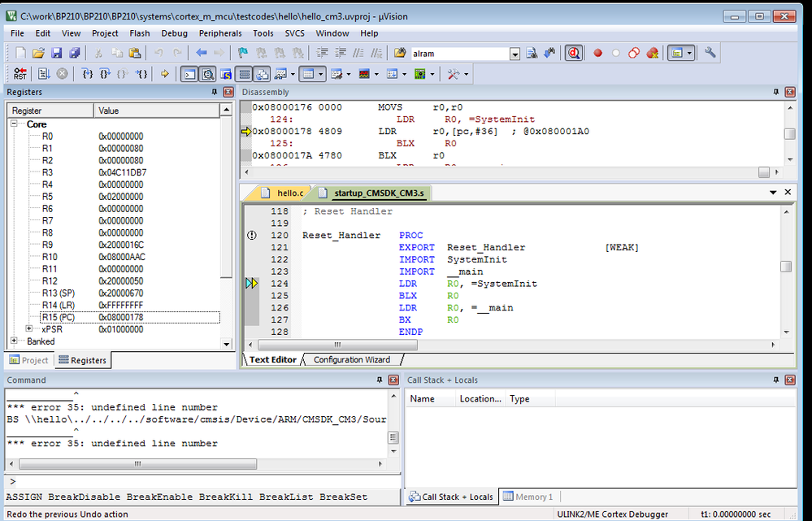The width and height of the screenshot is (812, 521).
Task: Reset the CPU with the RST icon
Action: 20,74
